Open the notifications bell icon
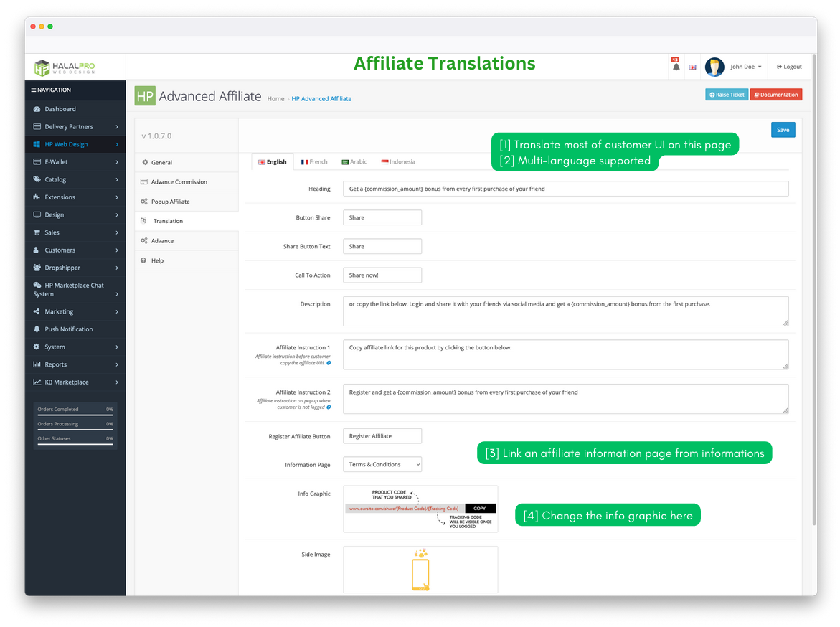The height and width of the screenshot is (627, 840). (676, 67)
